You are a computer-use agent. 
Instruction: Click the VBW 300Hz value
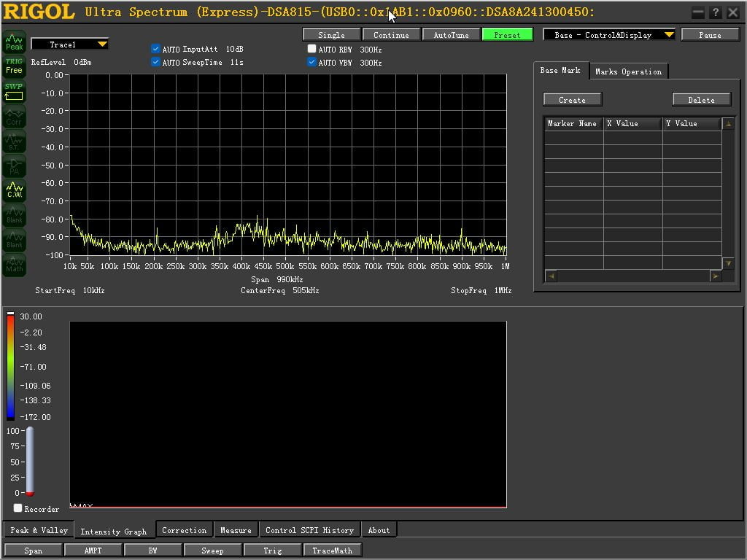tap(371, 63)
